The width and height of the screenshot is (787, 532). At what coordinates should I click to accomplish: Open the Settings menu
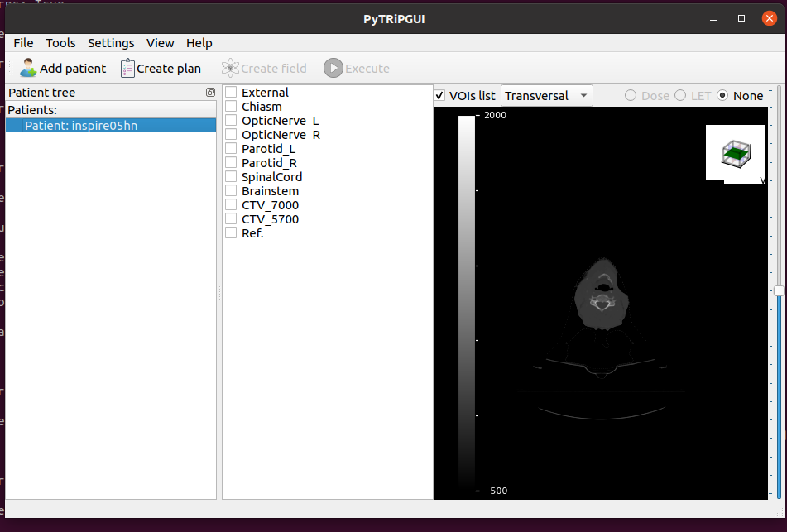point(111,43)
